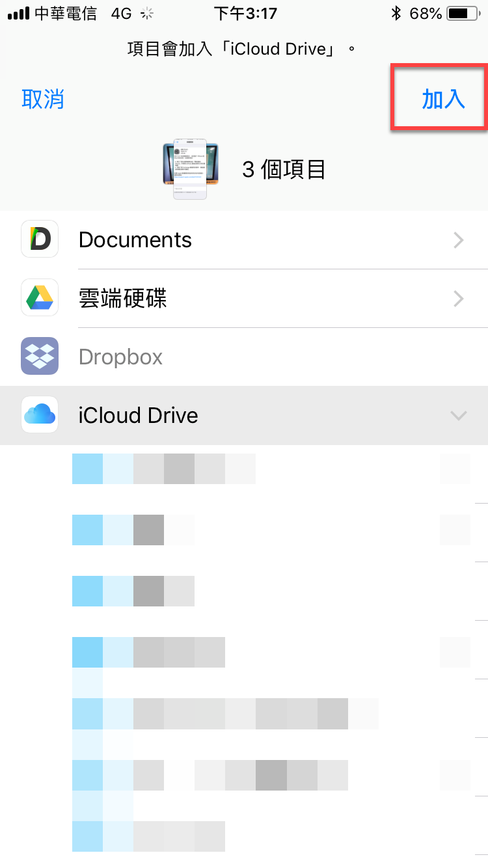
Task: Select the greyed Dropbox label
Action: 121,357
